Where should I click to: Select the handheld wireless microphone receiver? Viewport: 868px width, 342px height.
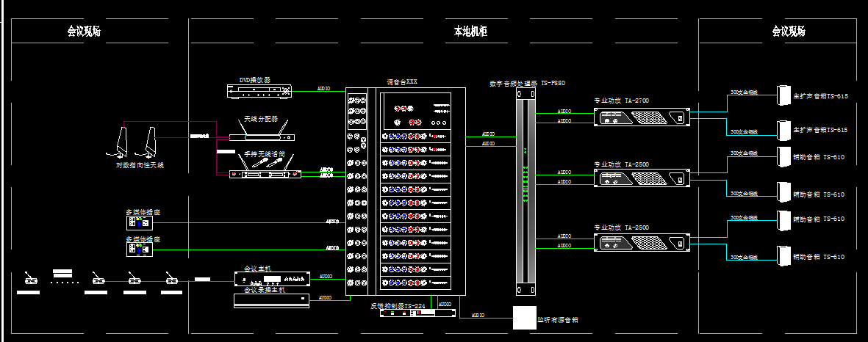pos(265,174)
